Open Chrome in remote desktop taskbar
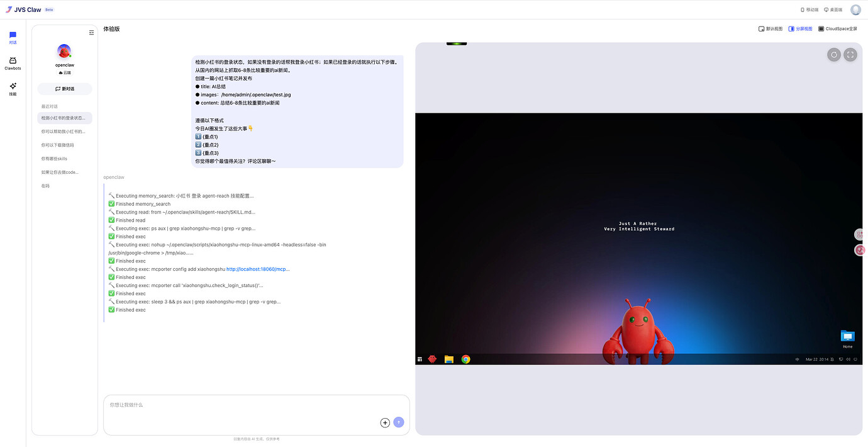The width and height of the screenshot is (868, 447). 465,359
